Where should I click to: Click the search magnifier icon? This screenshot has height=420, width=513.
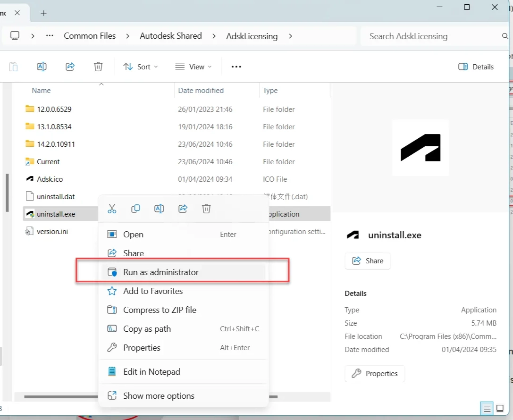click(x=505, y=36)
